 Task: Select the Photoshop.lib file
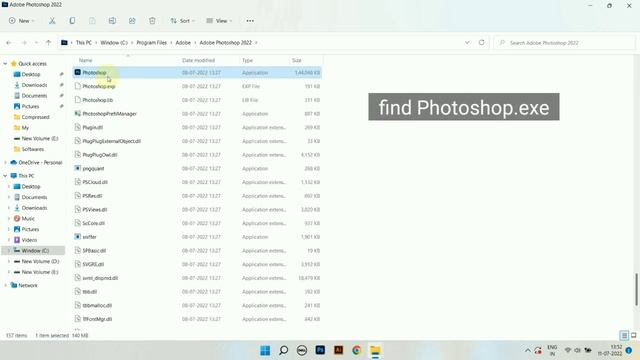point(198,100)
